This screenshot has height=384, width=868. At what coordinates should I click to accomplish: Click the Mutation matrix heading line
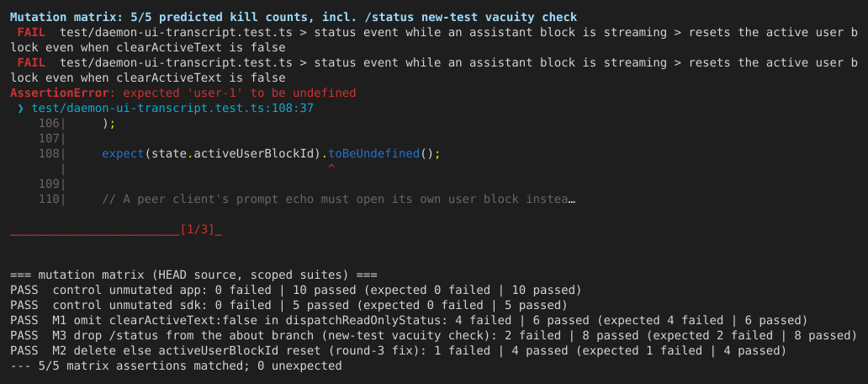coord(294,17)
